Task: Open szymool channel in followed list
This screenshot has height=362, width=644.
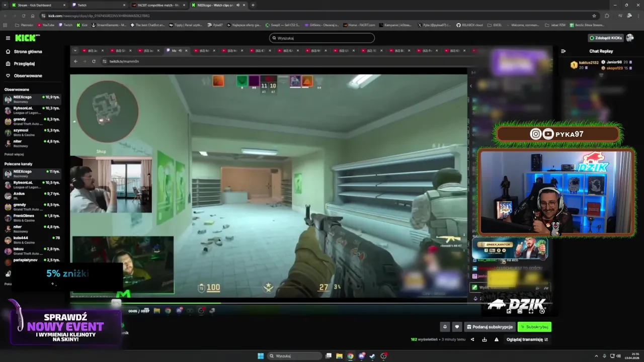Action: [32, 132]
